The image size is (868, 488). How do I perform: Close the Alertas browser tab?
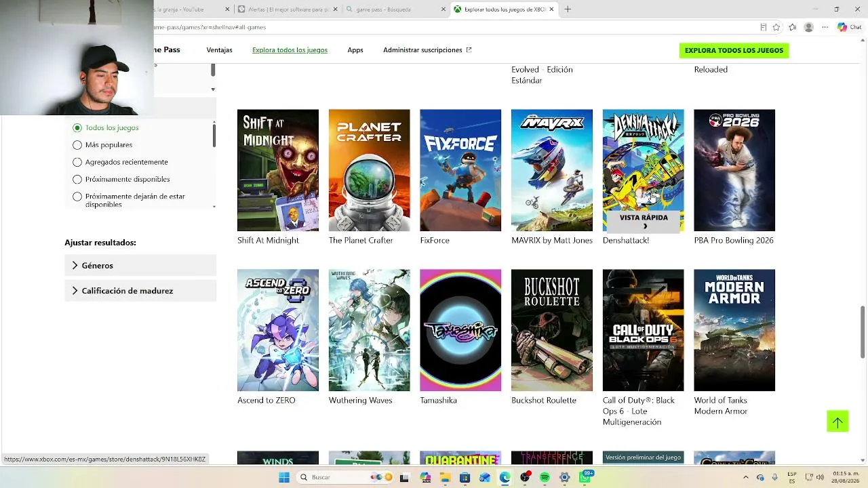(335, 9)
